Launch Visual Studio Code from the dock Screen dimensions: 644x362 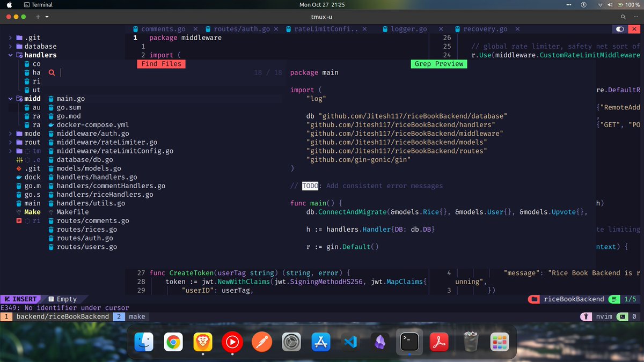point(350,341)
